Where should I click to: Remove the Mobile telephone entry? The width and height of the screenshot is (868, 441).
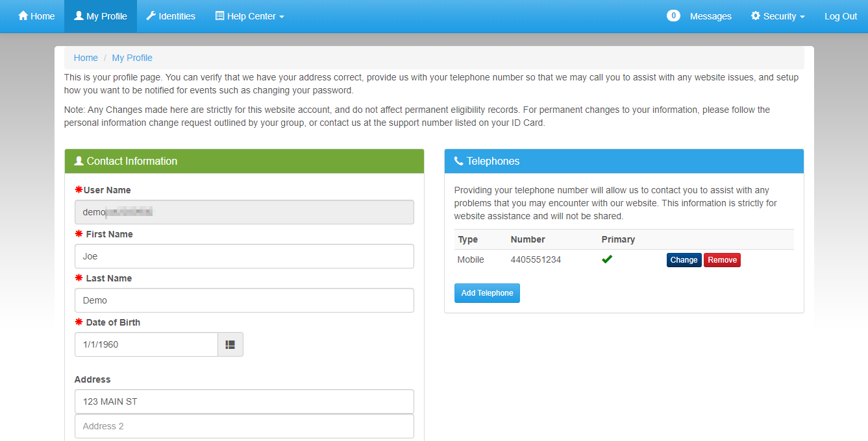[722, 260]
